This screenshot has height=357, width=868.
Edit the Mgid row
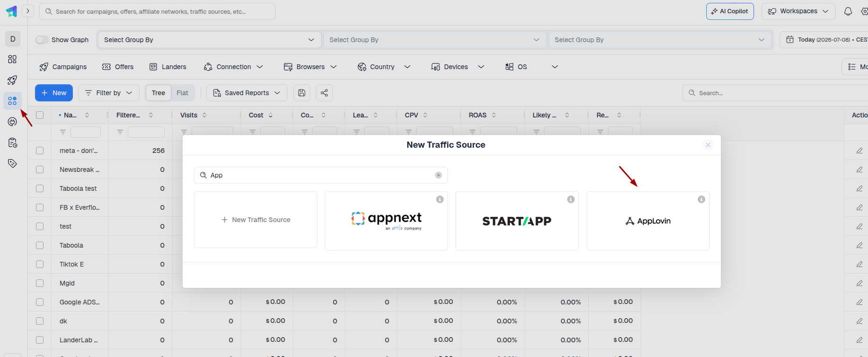(x=859, y=283)
